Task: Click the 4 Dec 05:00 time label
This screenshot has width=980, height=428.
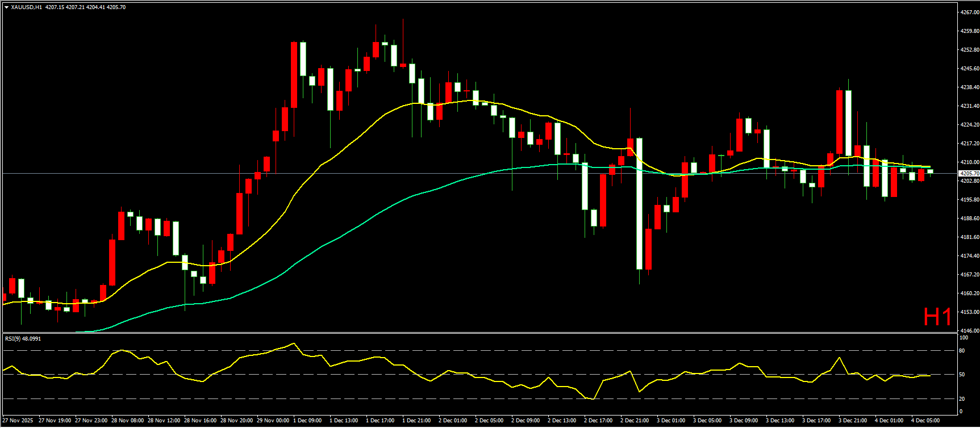Action: coord(925,421)
